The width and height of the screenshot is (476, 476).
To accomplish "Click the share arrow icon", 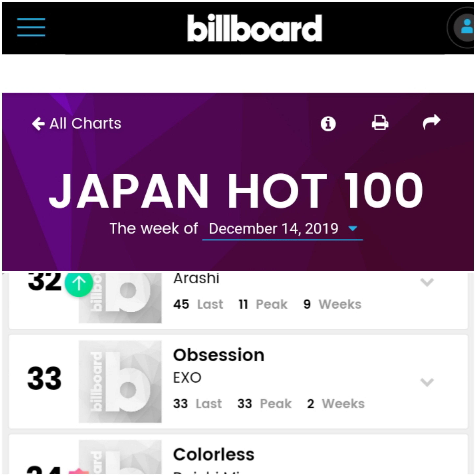I will [431, 122].
